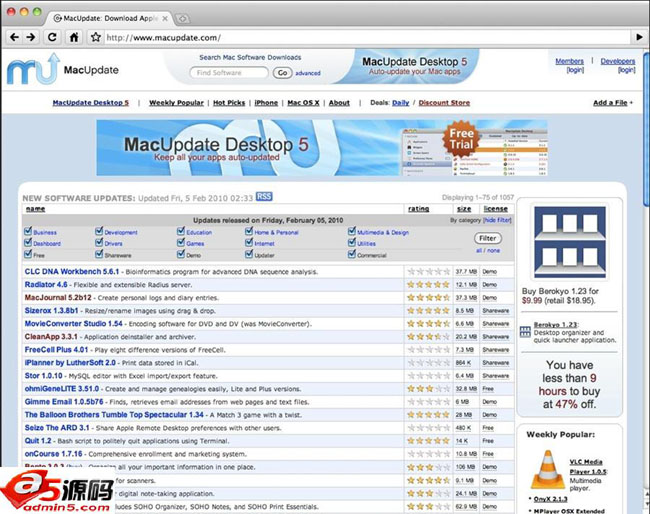Click the MacUpdate Desktop 5 Free Trial banner
The height and width of the screenshot is (514, 650).
322,148
